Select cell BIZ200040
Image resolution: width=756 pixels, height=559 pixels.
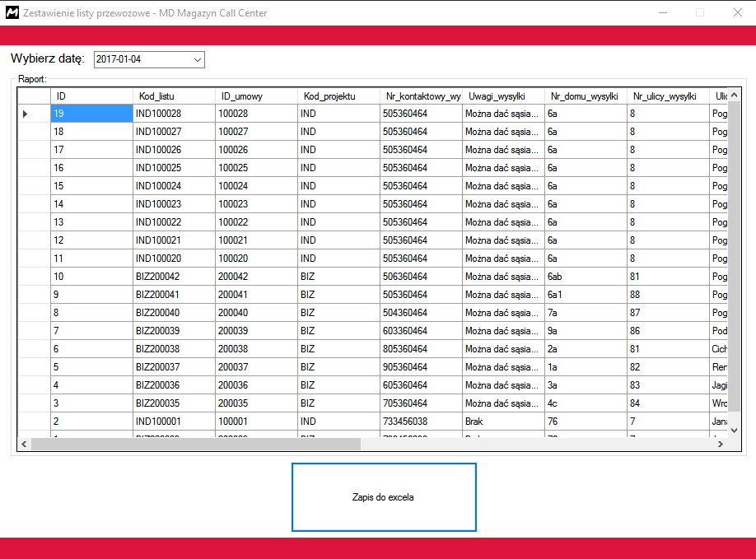[x=174, y=313]
